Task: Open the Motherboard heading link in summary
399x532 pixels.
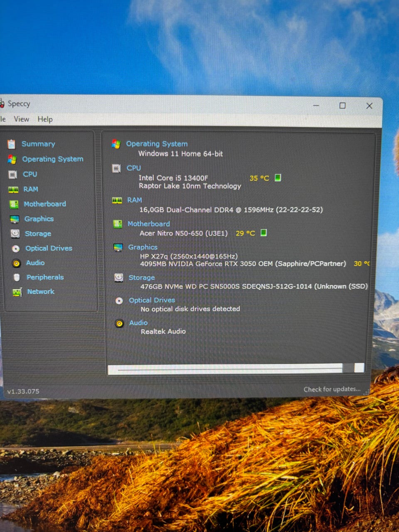Action: (x=149, y=224)
